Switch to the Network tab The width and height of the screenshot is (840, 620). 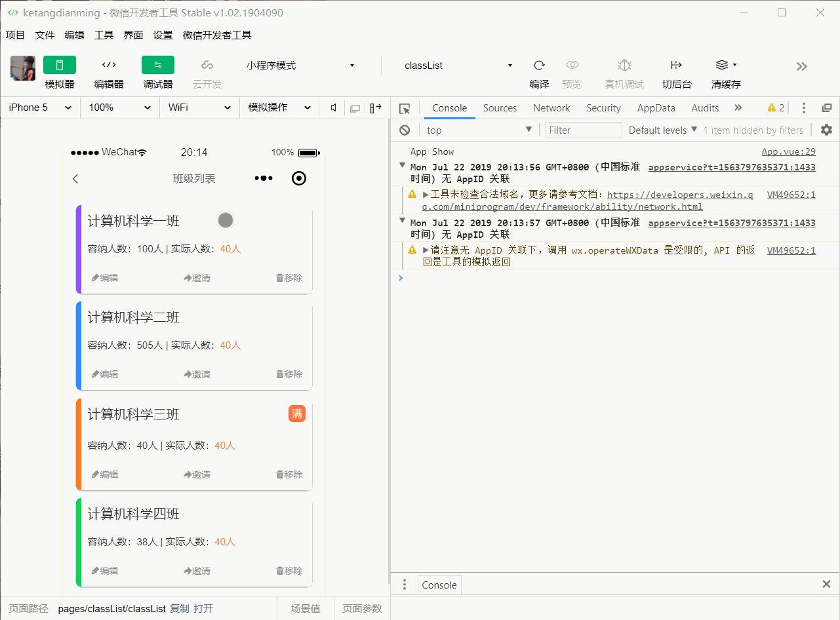point(551,108)
